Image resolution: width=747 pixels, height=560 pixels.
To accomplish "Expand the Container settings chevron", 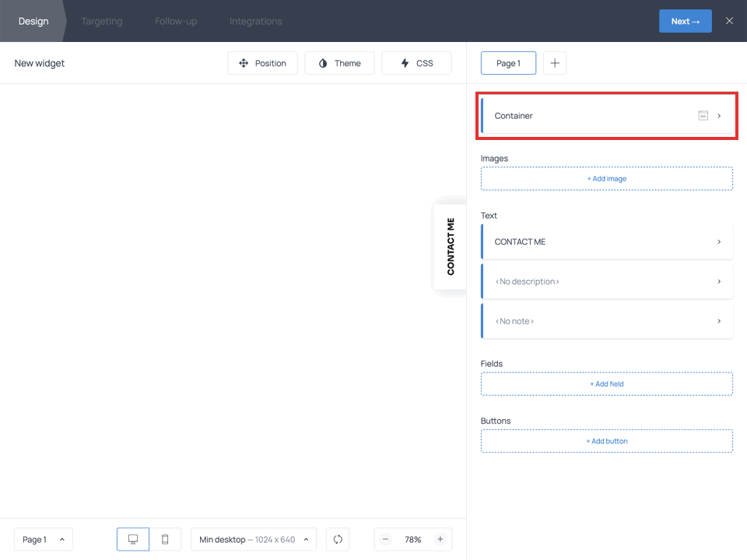I will pos(719,115).
